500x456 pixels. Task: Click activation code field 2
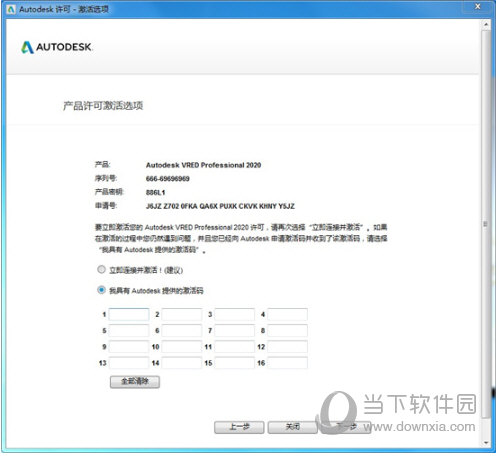(x=182, y=314)
